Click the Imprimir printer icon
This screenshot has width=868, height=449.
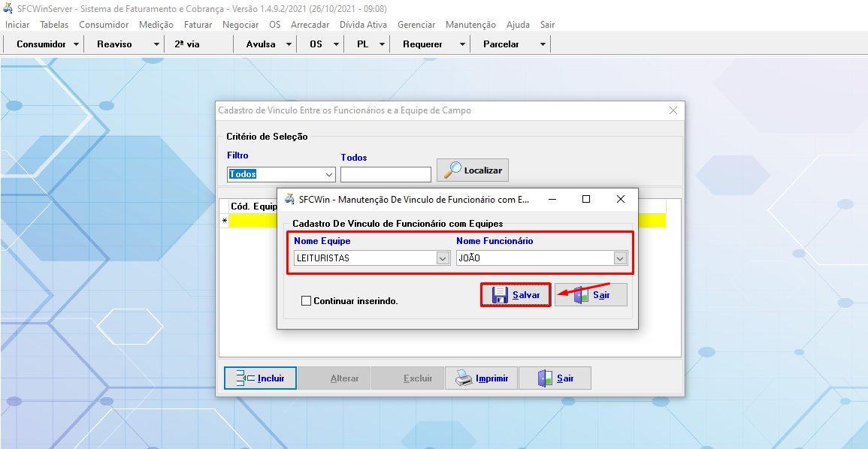463,378
